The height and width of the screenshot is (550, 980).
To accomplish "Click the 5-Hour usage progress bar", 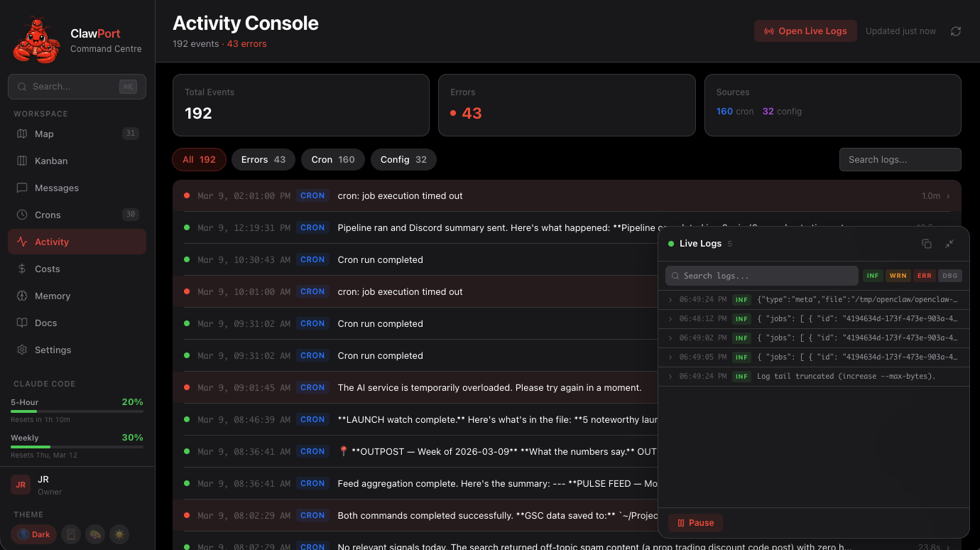I will [x=77, y=411].
